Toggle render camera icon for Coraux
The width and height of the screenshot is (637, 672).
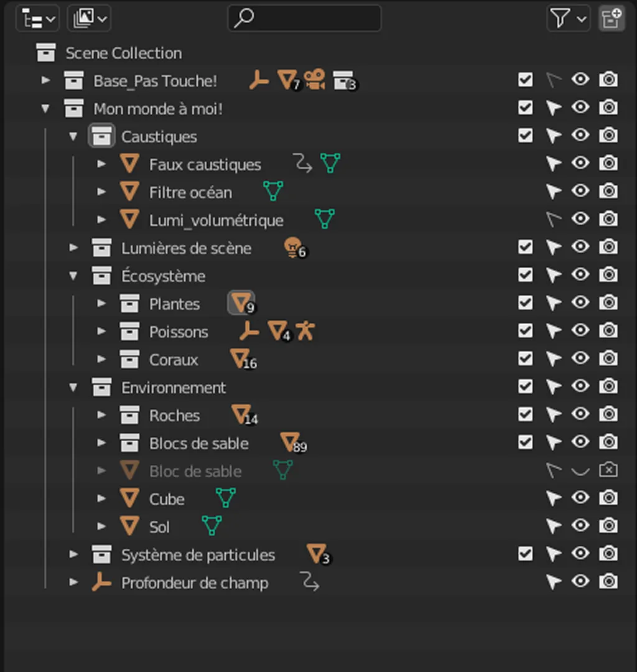tap(608, 359)
